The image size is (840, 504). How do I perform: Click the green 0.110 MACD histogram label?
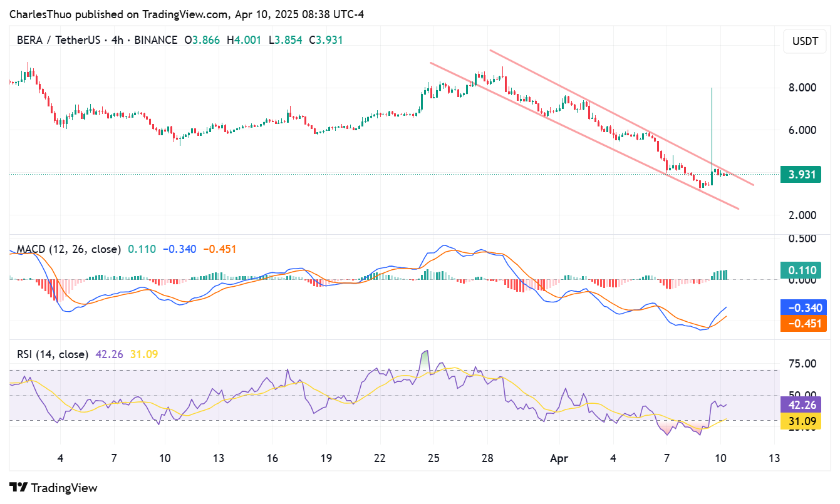[801, 271]
